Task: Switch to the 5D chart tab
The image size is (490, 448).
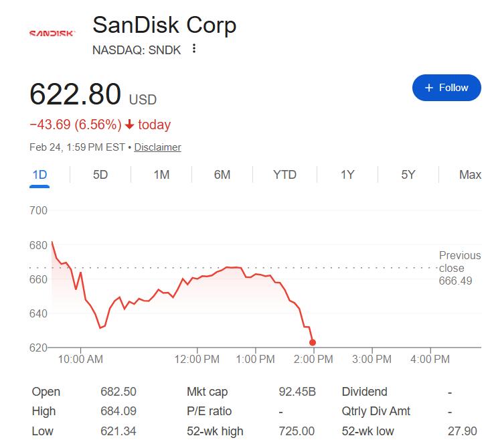Action: pyautogui.click(x=100, y=175)
